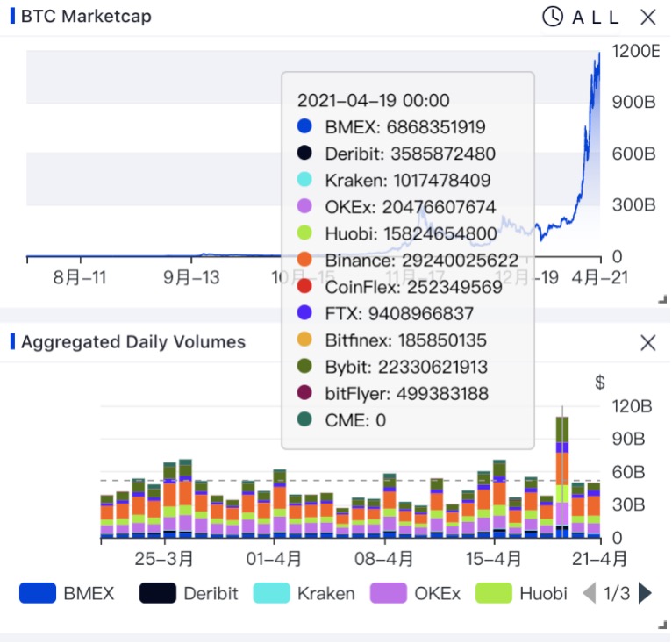Click the BMEX blue legend swatch

tap(38, 593)
